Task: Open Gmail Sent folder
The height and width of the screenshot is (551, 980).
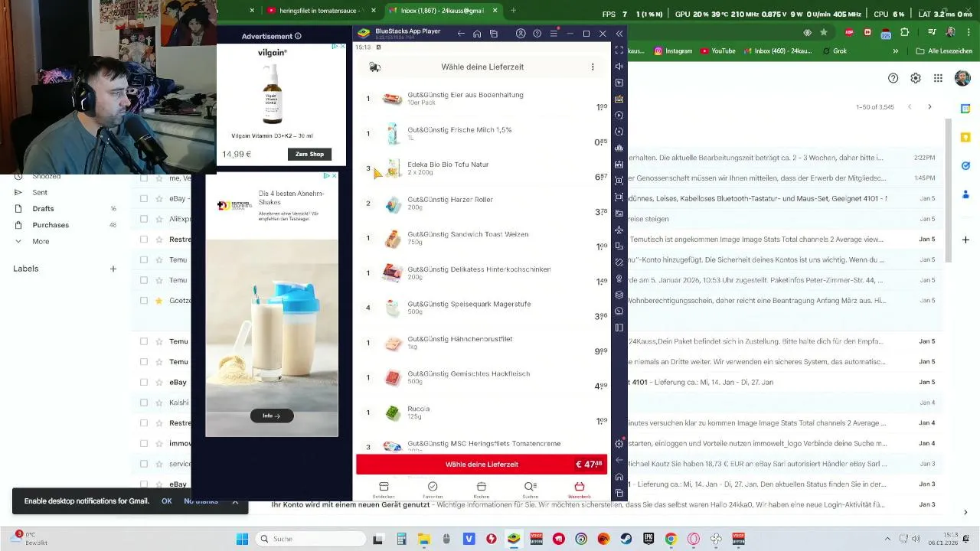Action: coord(40,192)
